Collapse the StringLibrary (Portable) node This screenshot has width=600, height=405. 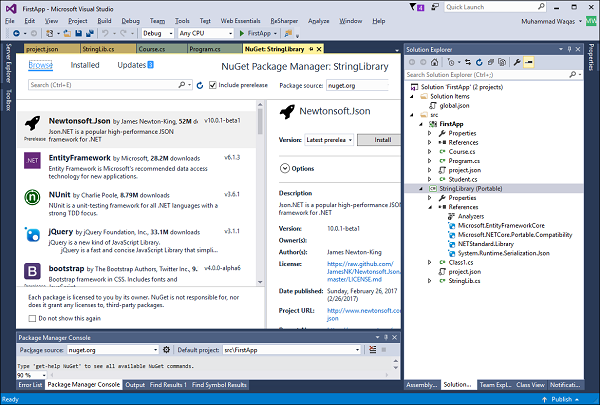[x=421, y=189]
